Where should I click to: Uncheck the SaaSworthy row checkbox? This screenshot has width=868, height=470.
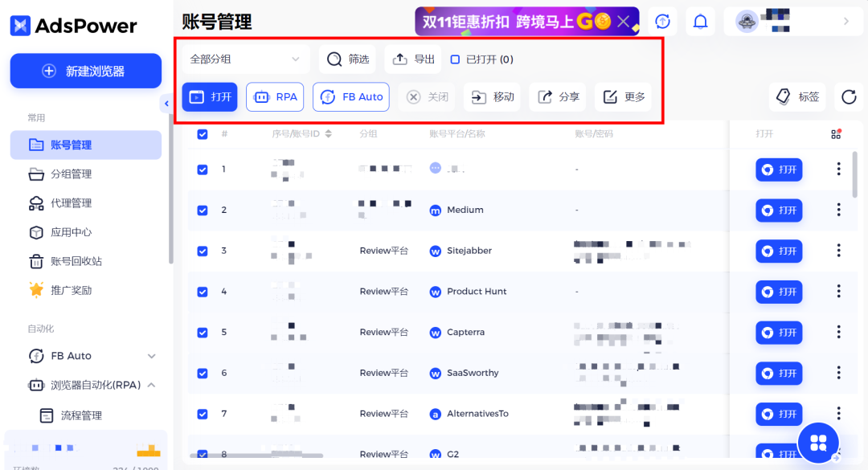click(x=203, y=373)
